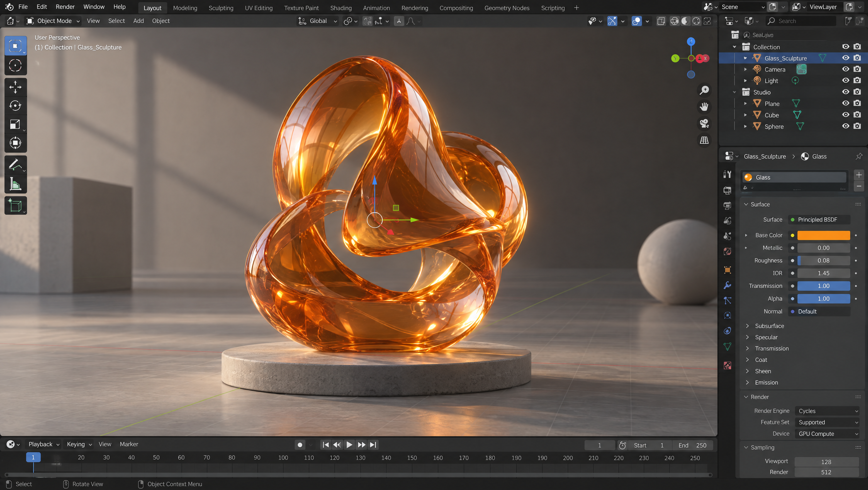This screenshot has height=490, width=868.
Task: Switch to the Shading workspace tab
Action: 341,8
